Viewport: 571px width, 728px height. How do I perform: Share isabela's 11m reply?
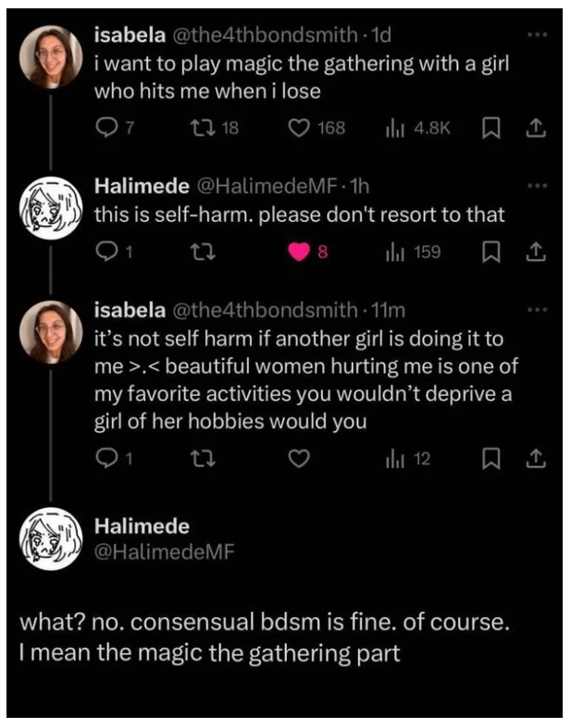[535, 459]
